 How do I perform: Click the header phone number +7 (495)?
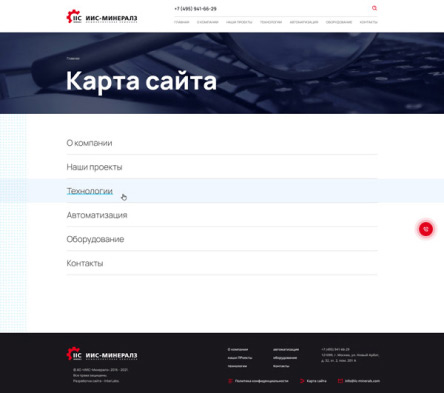(x=195, y=9)
